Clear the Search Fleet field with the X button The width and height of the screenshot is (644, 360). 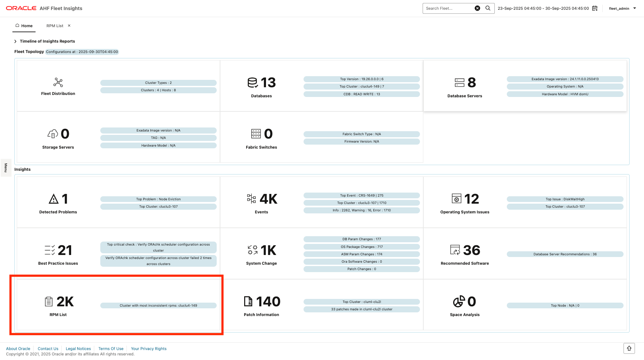[x=477, y=8]
